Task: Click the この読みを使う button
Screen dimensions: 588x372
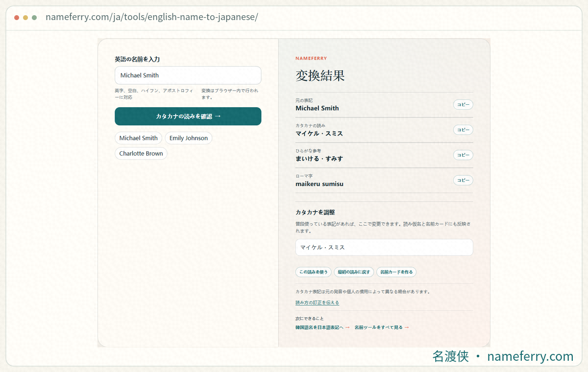Action: tap(314, 272)
